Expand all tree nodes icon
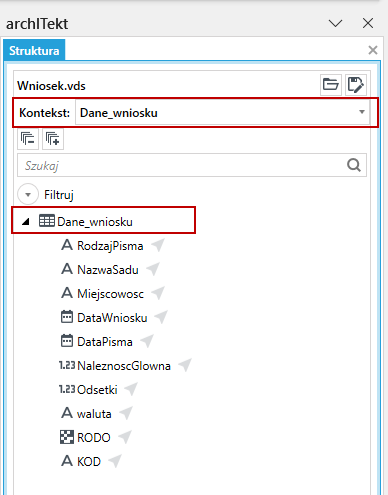This screenshot has width=388, height=495. [53, 139]
